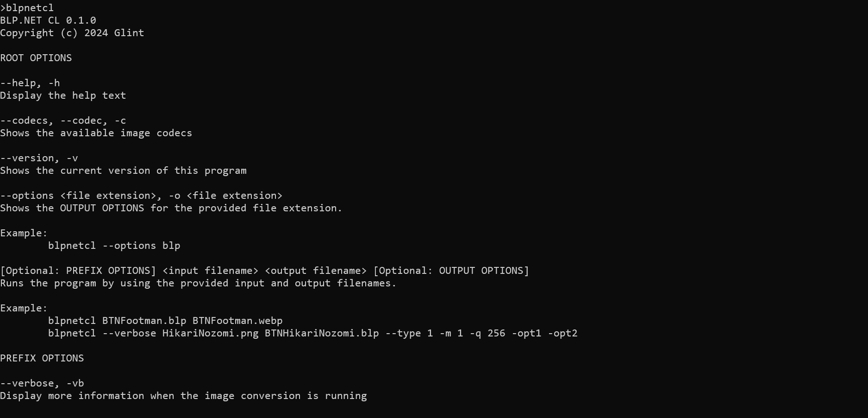
Task: Click the --codecs, --codec, -c option line
Action: coord(63,120)
